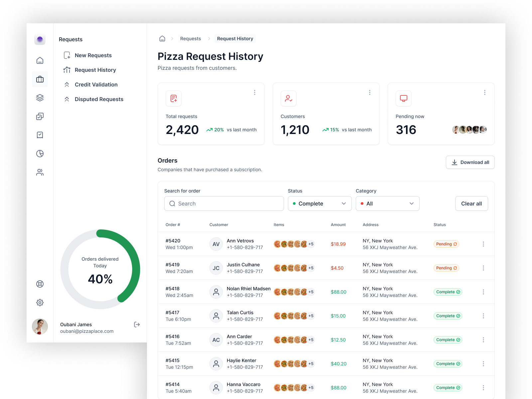The height and width of the screenshot is (399, 532).
Task: Open Disputed Requests from the sidebar
Action: pyautogui.click(x=99, y=99)
